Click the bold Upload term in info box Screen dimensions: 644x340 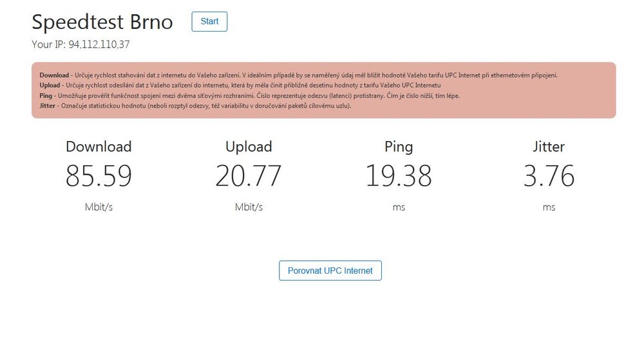click(x=50, y=86)
